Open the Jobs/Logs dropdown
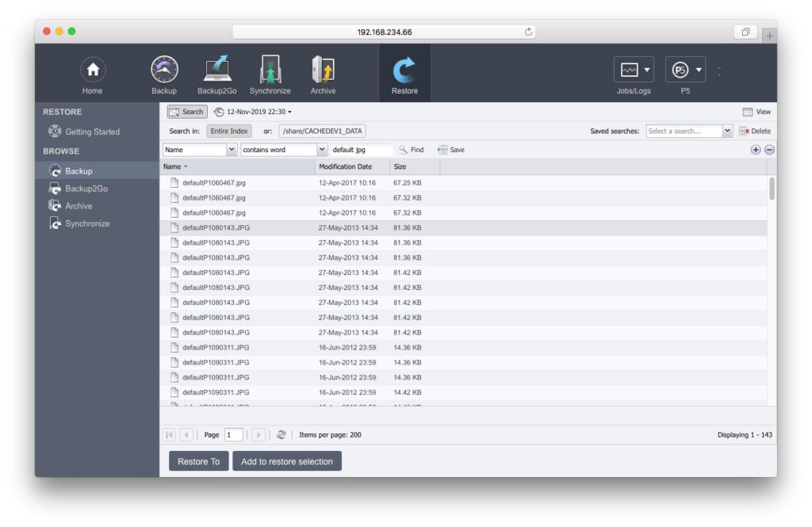Viewport: 812px width, 527px height. click(634, 71)
